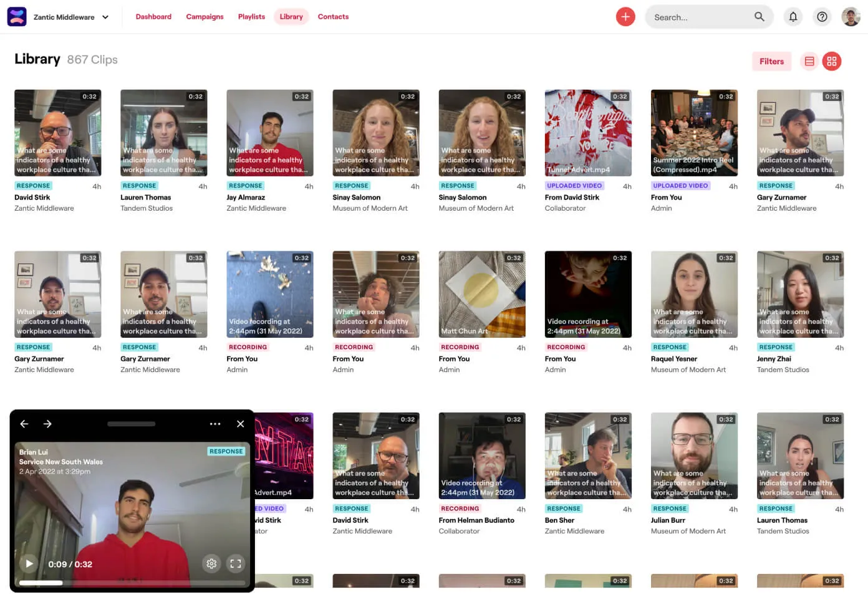Open video settings gear in player
The image size is (868, 602).
[211, 563]
